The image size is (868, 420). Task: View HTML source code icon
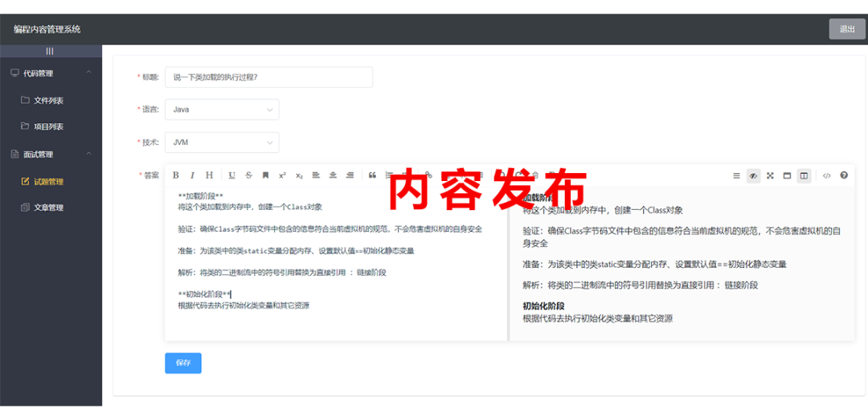coord(826,175)
